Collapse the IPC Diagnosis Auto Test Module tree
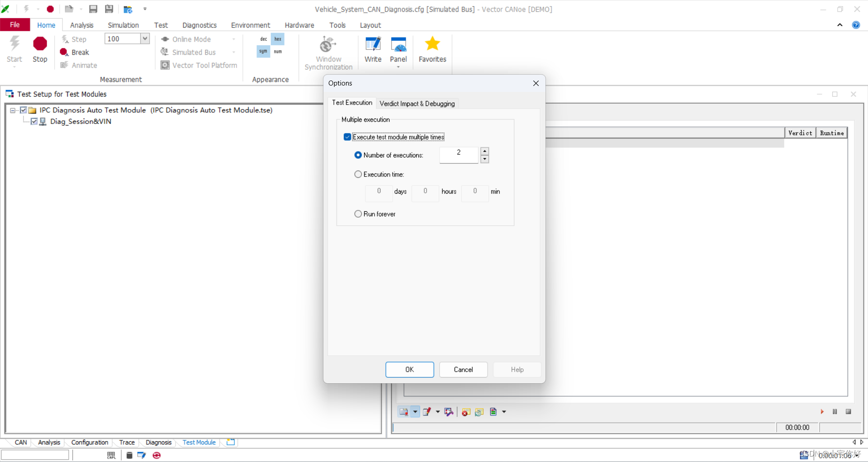The image size is (868, 462). [x=13, y=110]
